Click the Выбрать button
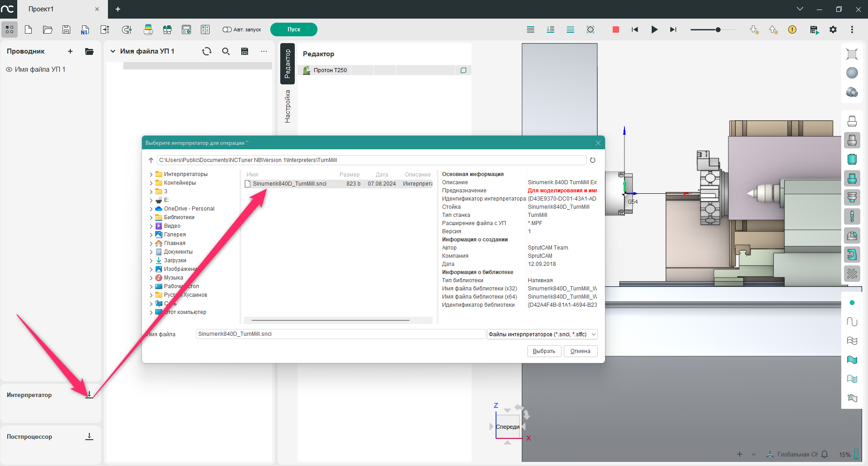 [x=544, y=351]
